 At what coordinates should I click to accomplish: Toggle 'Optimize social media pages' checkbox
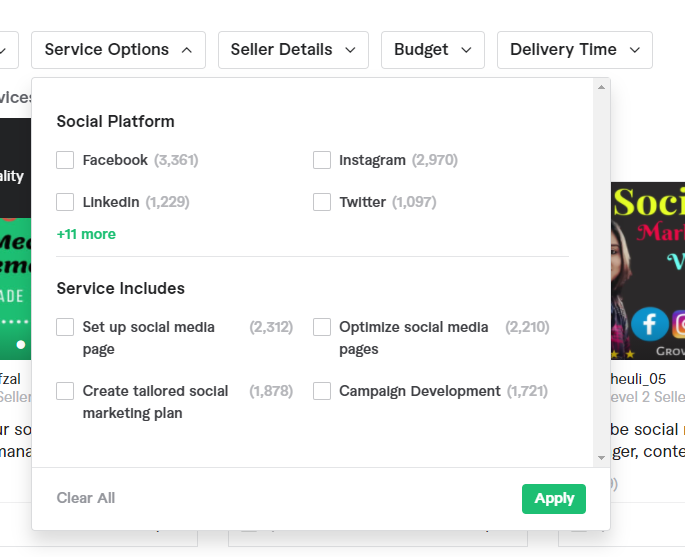click(x=322, y=327)
